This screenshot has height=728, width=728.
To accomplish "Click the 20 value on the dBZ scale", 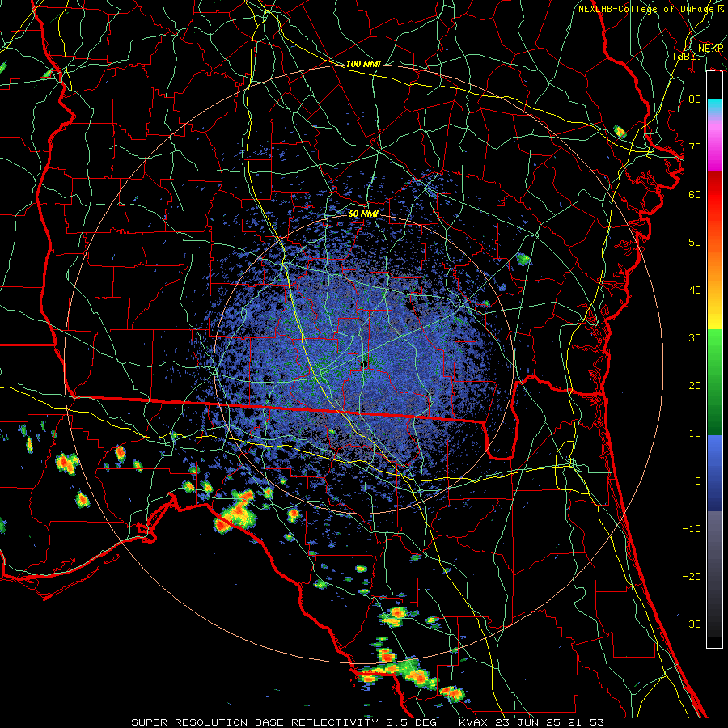I will point(695,386).
